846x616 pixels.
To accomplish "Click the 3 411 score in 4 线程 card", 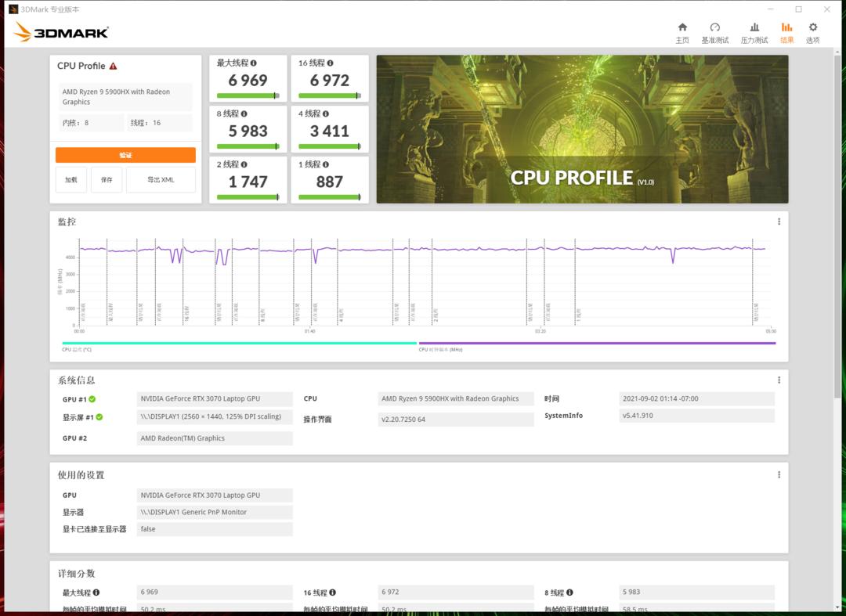I will 330,131.
